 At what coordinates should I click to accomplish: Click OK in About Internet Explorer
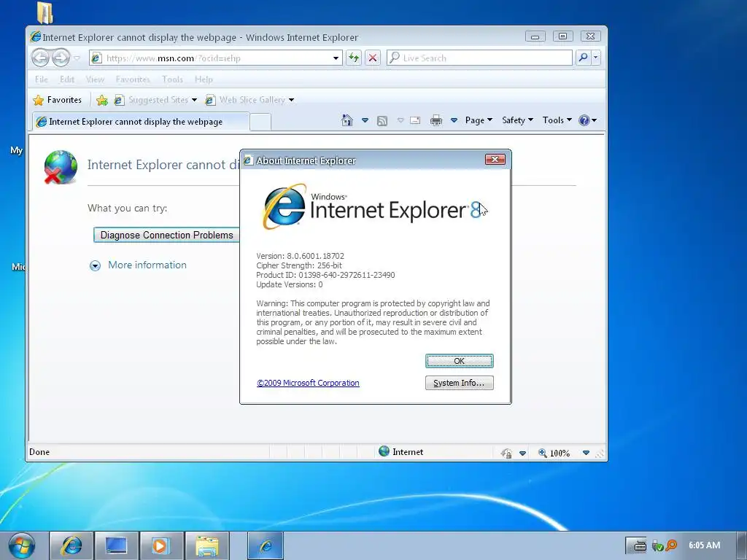[x=460, y=361]
